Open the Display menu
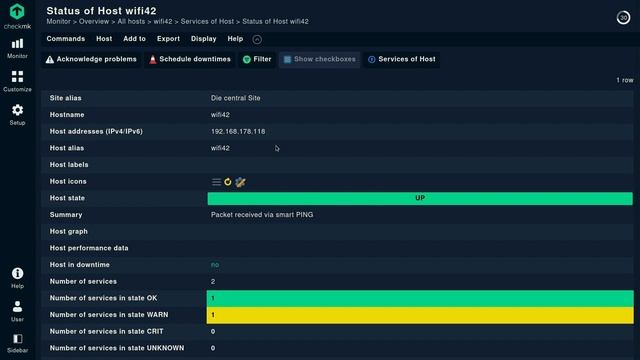The width and height of the screenshot is (640, 360). coord(203,39)
